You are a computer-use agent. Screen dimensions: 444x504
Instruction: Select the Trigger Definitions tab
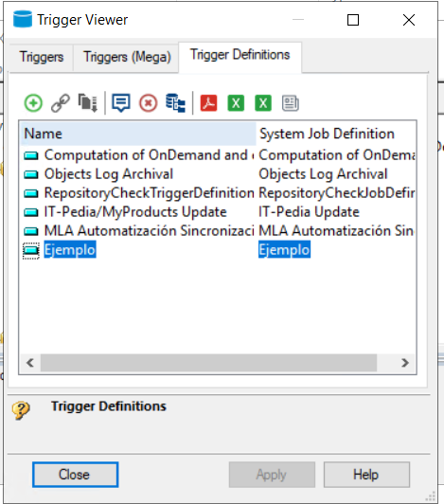click(240, 55)
